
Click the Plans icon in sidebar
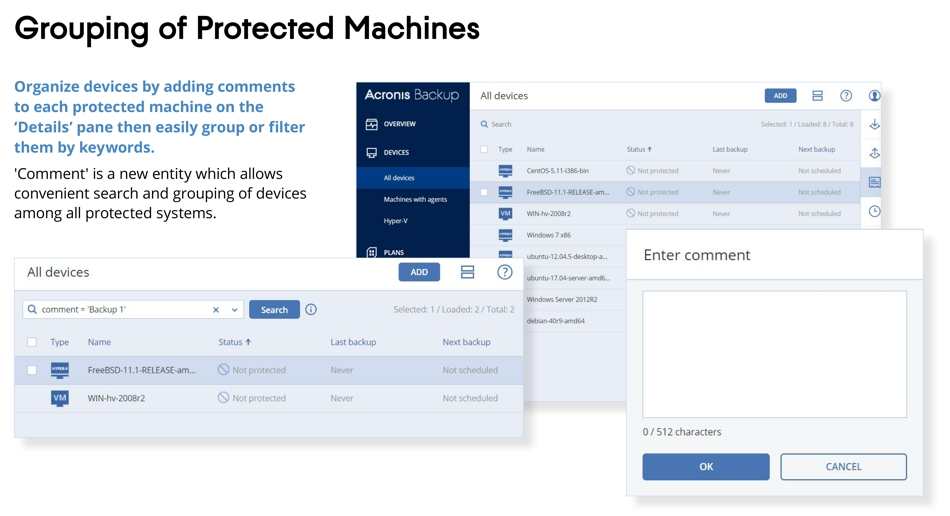(371, 252)
